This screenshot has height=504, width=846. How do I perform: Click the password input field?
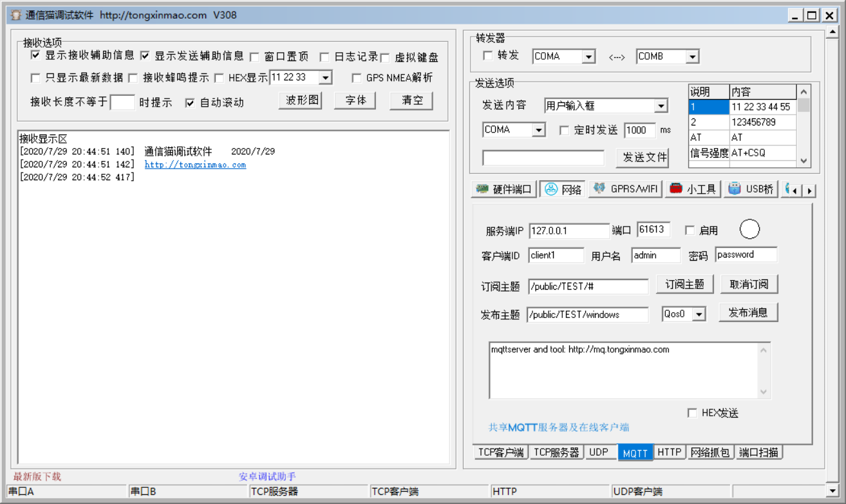tap(746, 254)
